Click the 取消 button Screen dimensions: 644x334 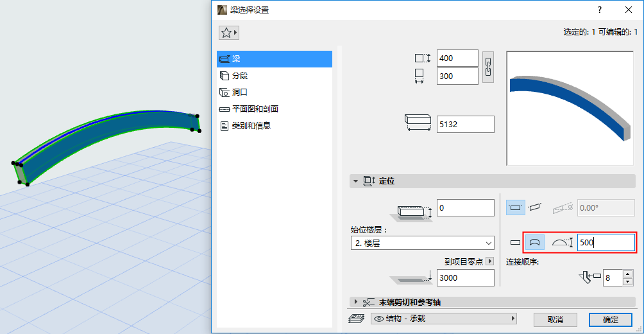(555, 320)
